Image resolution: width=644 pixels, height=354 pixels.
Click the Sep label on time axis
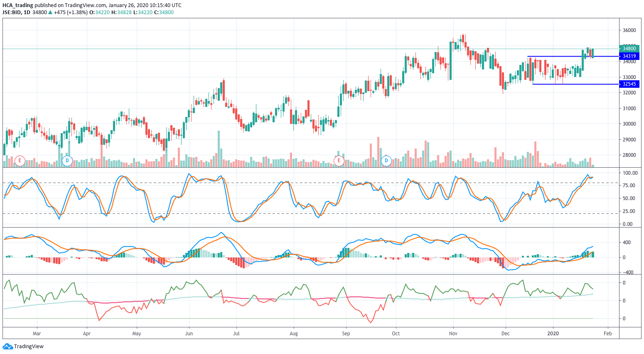[x=346, y=334]
